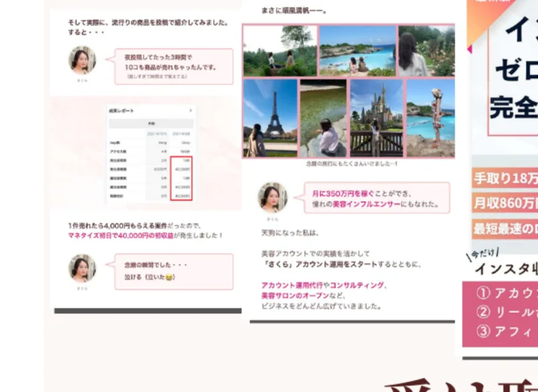The image size is (538, 392).
Task: Click the orange banner 手取り18万
Action: click(505, 178)
